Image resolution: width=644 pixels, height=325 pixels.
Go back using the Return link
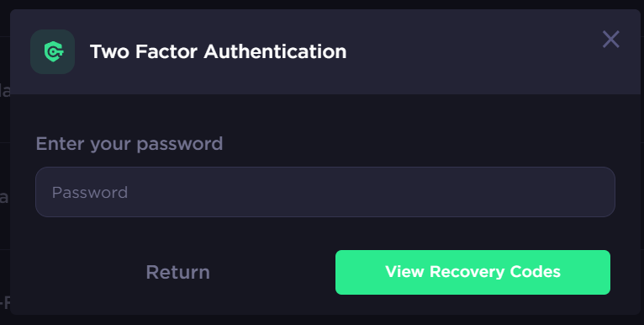click(x=178, y=272)
